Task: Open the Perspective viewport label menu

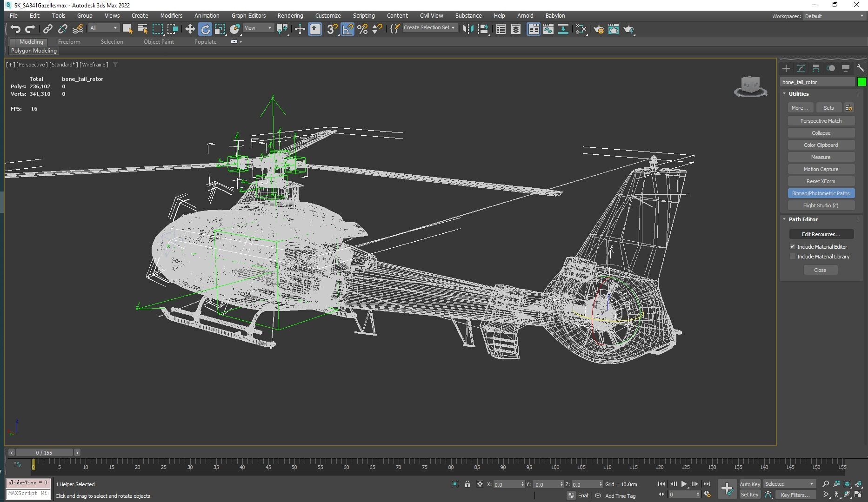Action: point(32,65)
